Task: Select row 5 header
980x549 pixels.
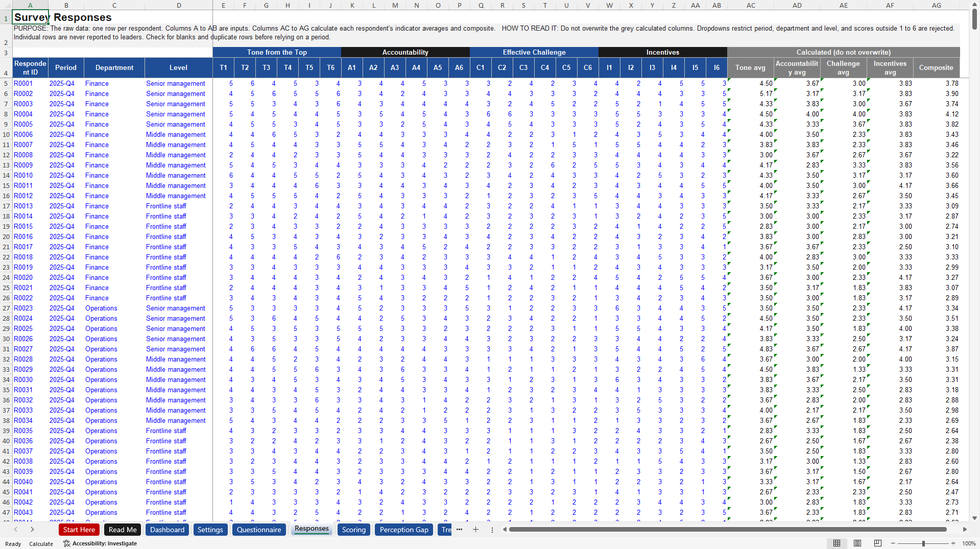Action: 6,83
